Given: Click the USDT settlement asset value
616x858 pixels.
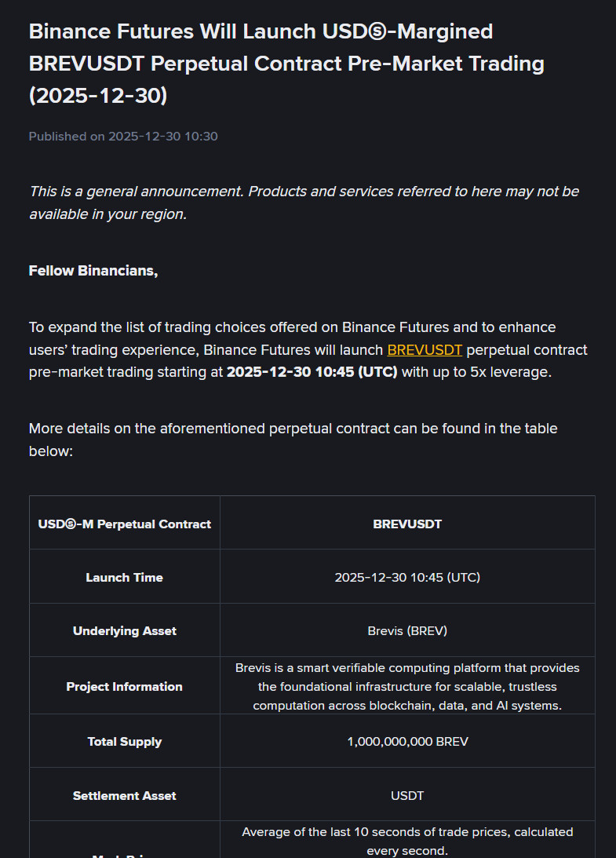Looking at the screenshot, I should 407,796.
